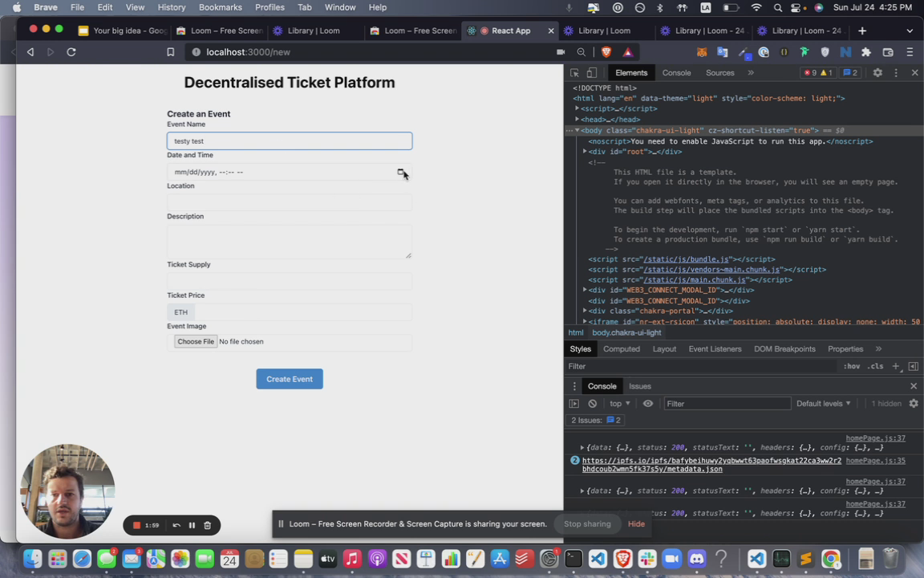This screenshot has width=924, height=578.
Task: Click the Create Event button
Action: pyautogui.click(x=290, y=379)
